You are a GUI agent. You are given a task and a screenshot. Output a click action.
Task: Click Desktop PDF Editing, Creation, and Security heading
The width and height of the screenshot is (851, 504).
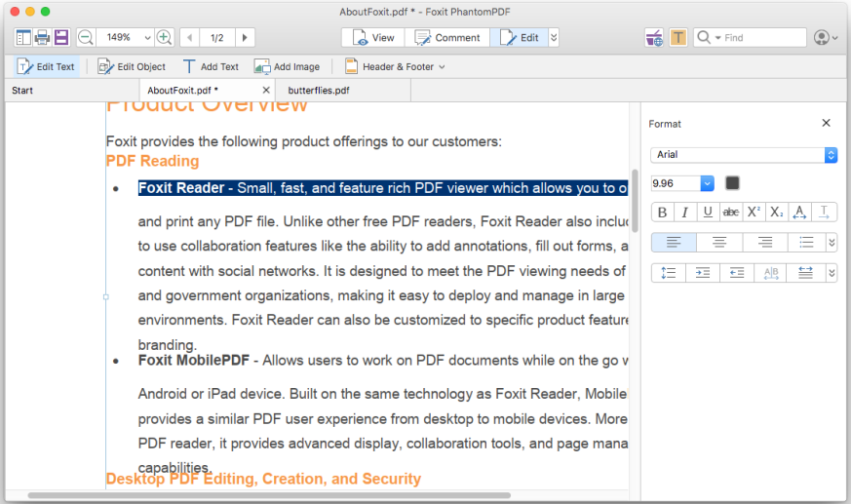(263, 479)
